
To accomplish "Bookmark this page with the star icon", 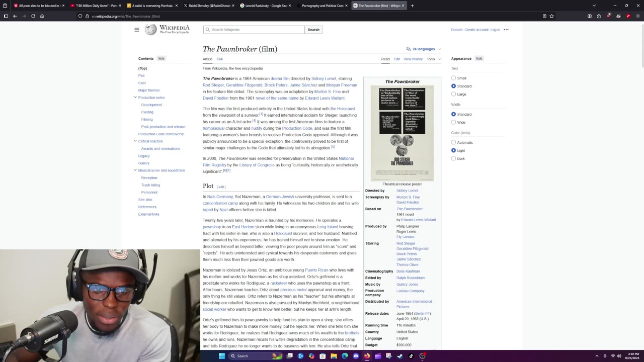I will (x=552, y=16).
